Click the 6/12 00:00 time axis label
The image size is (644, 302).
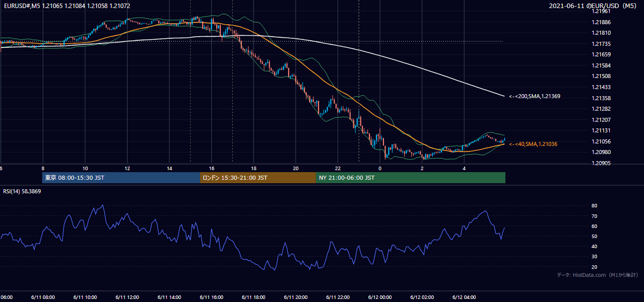(380, 297)
